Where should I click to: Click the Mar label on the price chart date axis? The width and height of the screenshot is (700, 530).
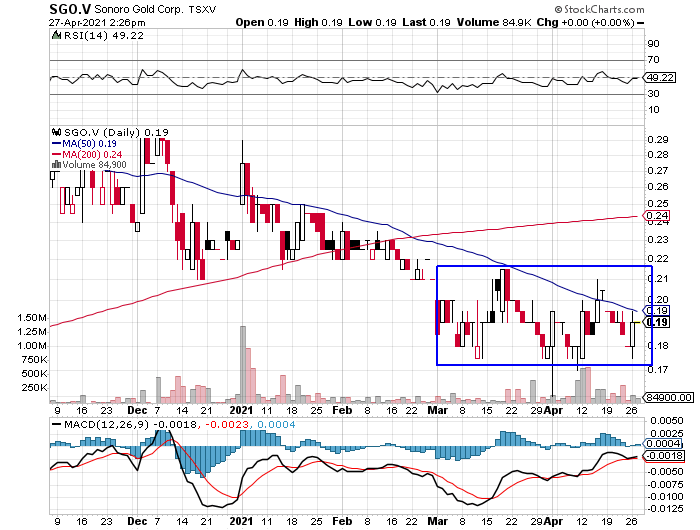click(x=438, y=410)
